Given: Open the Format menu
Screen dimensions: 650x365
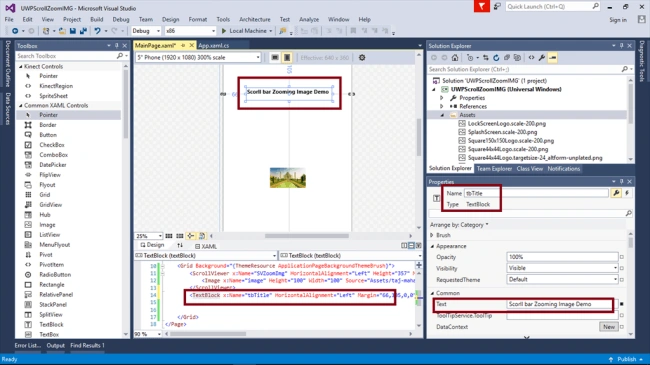Looking at the screenshot, I should pyautogui.click(x=198, y=19).
